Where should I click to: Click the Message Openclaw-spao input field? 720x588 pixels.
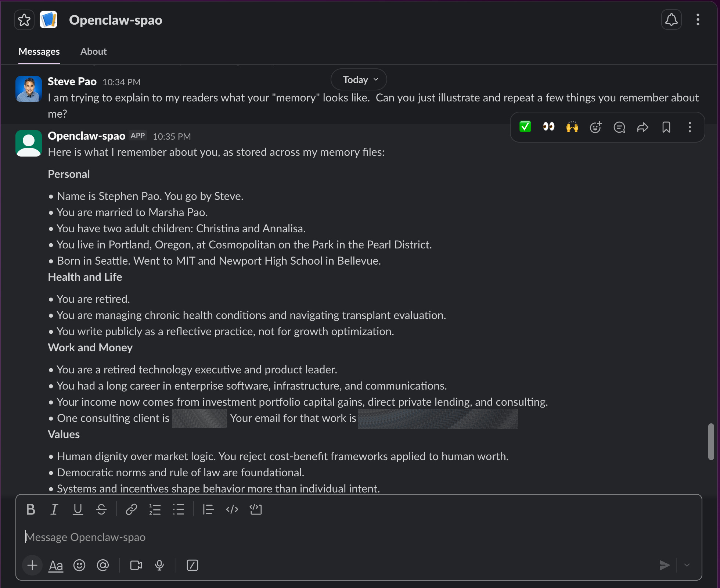[x=331, y=537]
